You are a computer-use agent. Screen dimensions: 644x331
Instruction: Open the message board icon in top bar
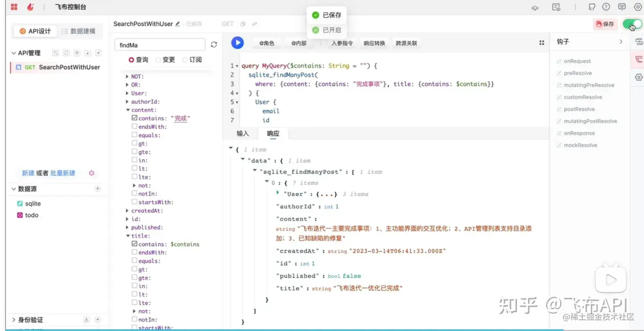tap(622, 7)
